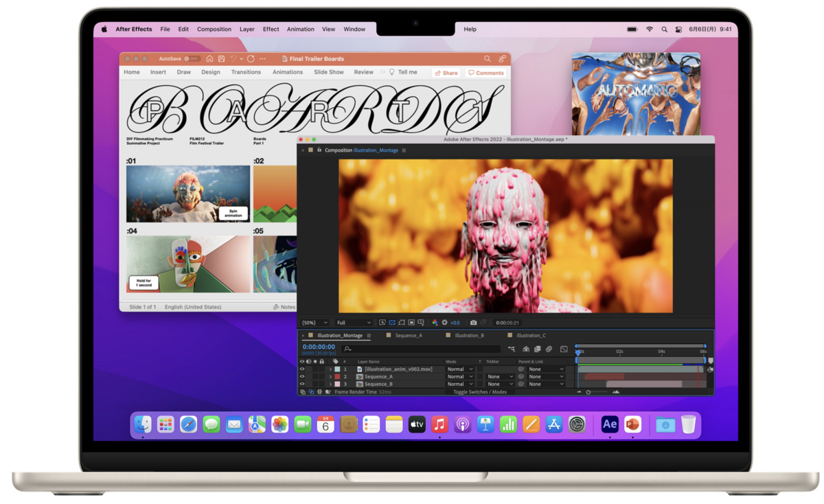Click the audio column header in timeline
The image size is (824, 504).
(308, 362)
